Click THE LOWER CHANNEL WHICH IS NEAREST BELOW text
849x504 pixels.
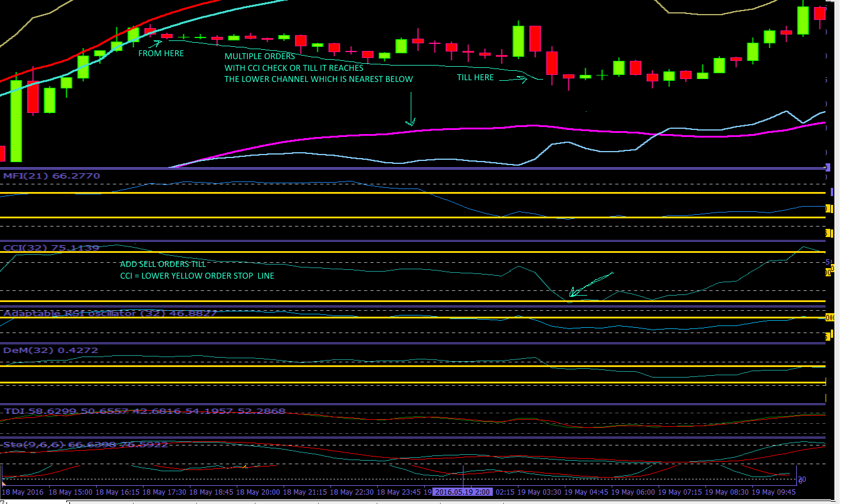tap(318, 79)
